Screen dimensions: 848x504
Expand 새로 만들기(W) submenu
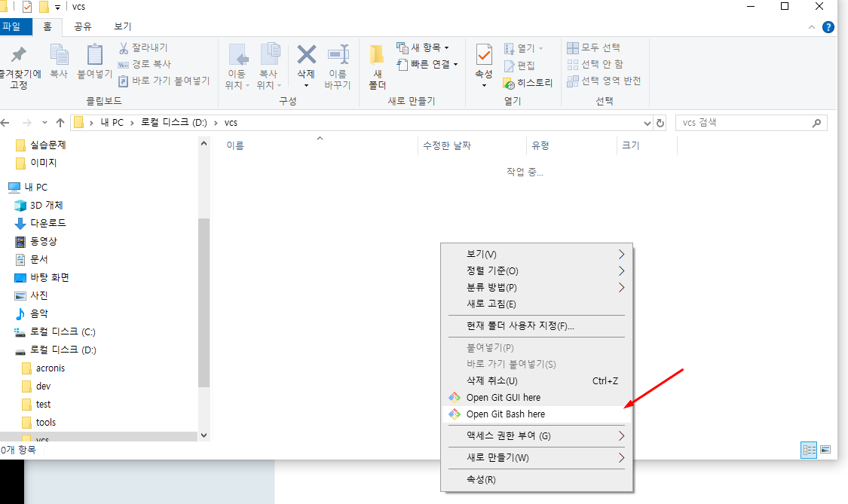tap(537, 457)
